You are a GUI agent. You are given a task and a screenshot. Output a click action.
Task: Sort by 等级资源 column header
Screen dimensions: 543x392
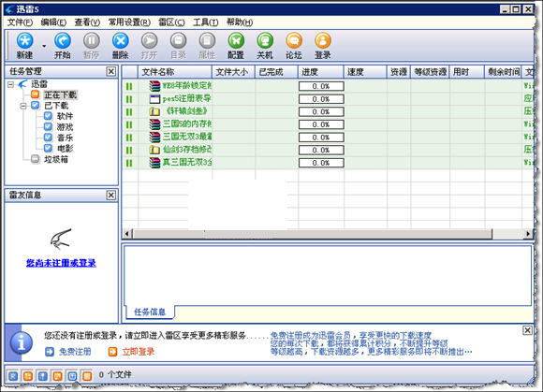pyautogui.click(x=430, y=72)
